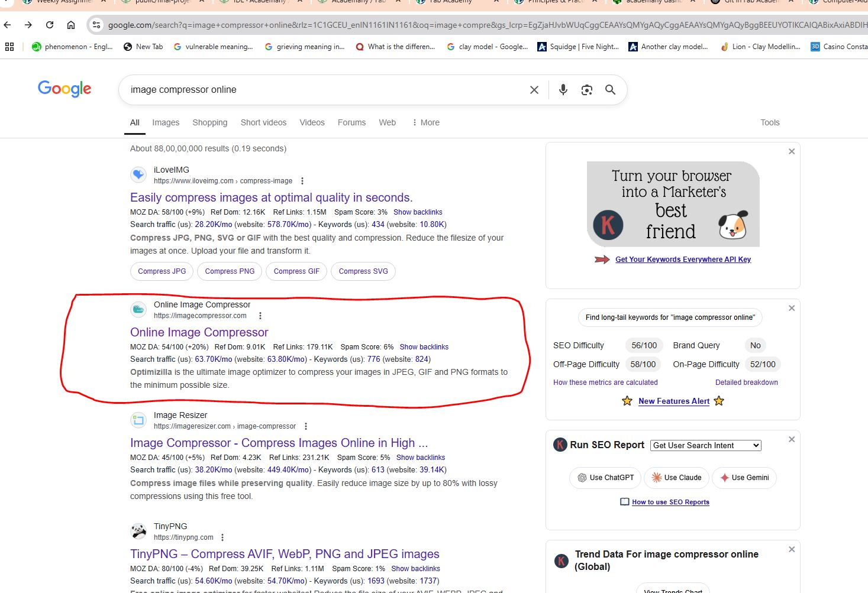Image resolution: width=868 pixels, height=593 pixels.
Task: Click the Compress GIF chip
Action: tap(296, 271)
